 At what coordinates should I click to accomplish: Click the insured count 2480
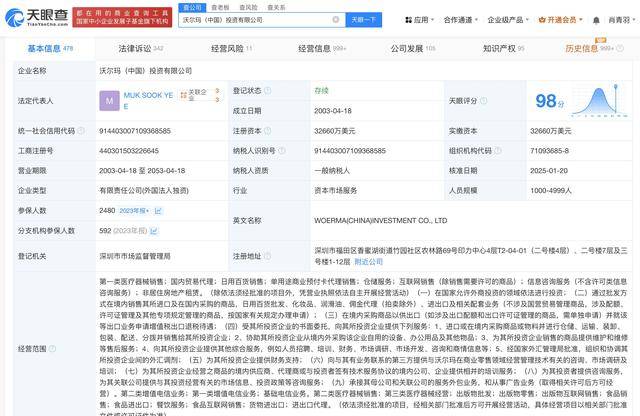tap(107, 210)
